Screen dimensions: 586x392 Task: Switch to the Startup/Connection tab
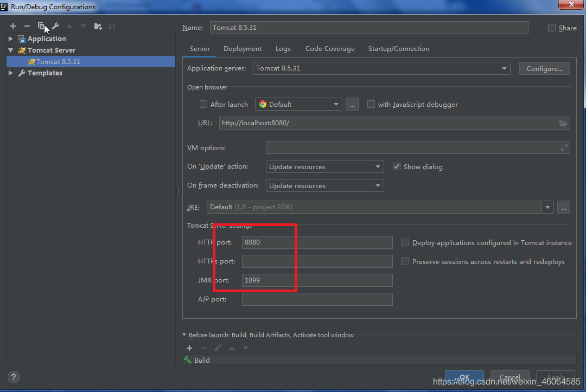click(x=398, y=49)
